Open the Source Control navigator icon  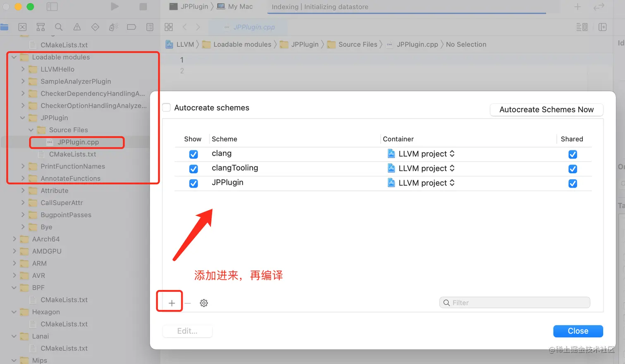click(x=22, y=27)
